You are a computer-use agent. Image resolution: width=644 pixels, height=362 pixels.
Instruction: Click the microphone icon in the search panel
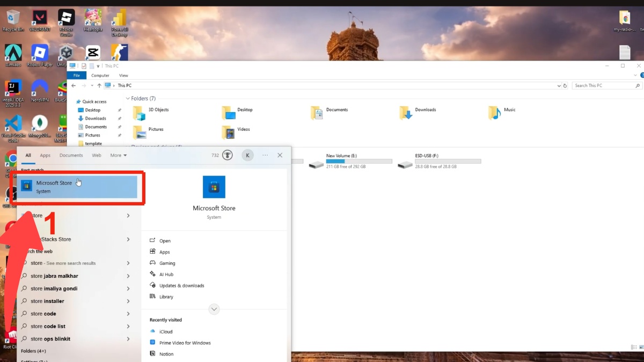coord(227,155)
